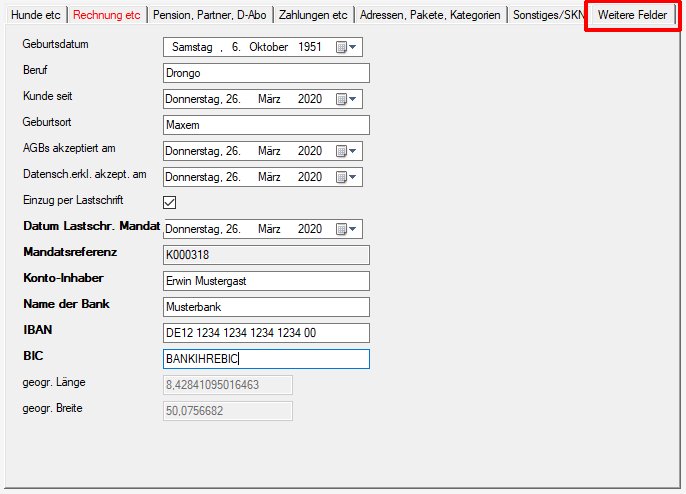Select the Weitere Felder tab

(x=632, y=15)
